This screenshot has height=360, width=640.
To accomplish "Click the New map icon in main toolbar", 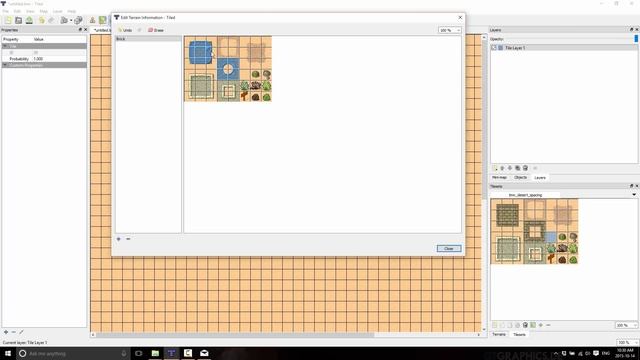I will pos(8,20).
